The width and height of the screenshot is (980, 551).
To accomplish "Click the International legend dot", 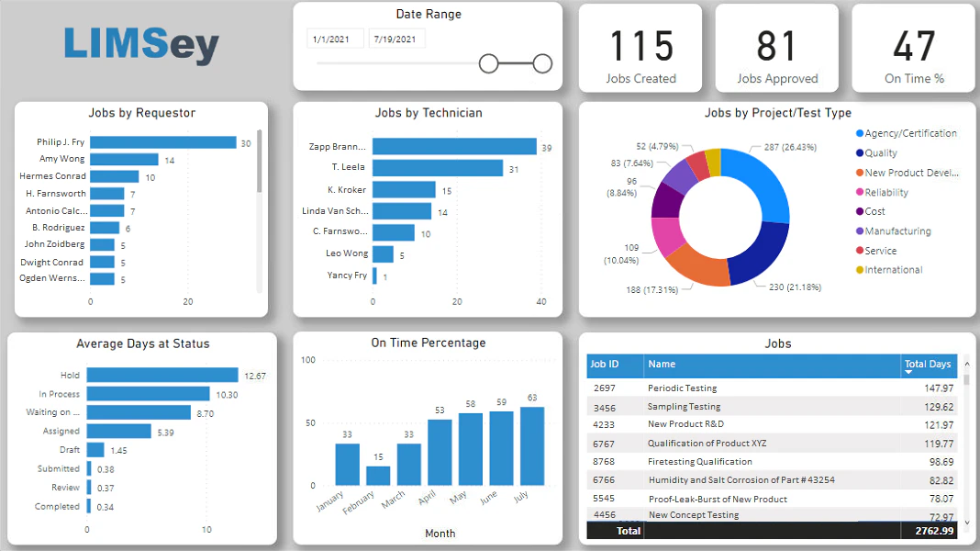I will tap(860, 270).
